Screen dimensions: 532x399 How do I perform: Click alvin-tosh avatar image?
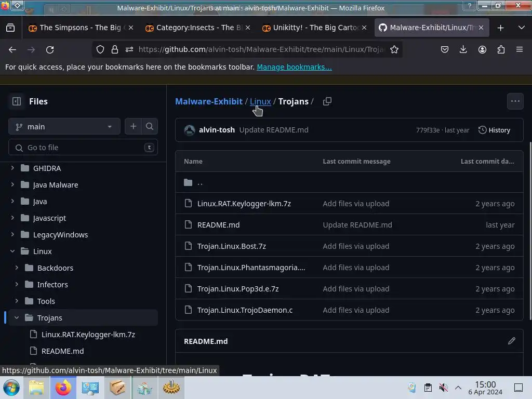190,130
